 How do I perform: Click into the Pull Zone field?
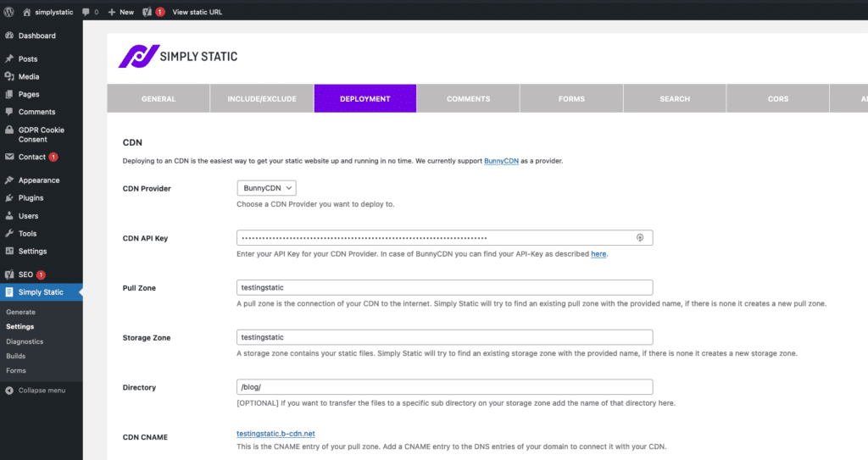point(444,287)
